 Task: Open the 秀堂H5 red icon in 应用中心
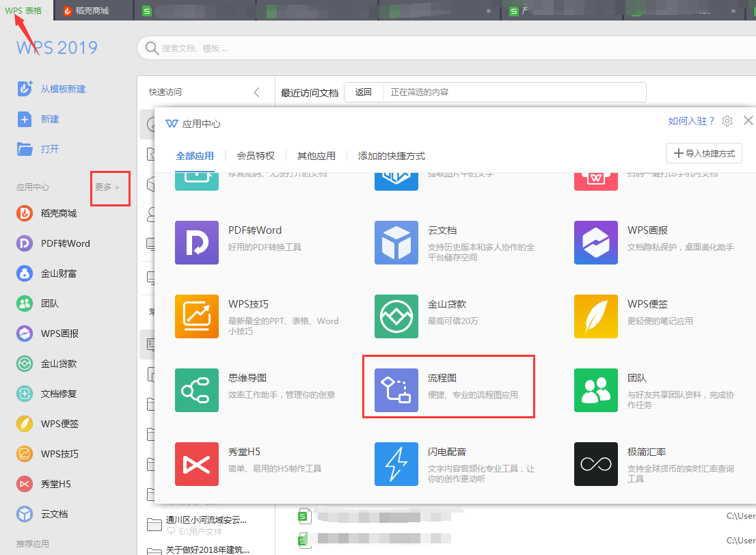pos(197,464)
